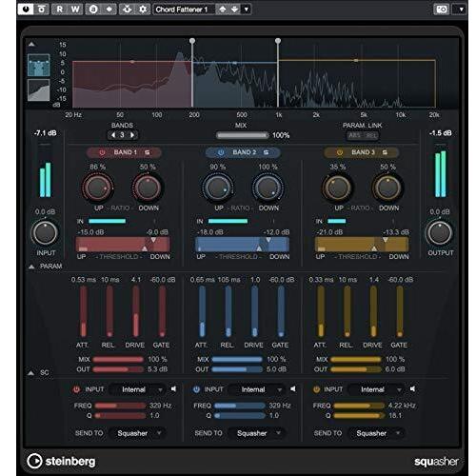Load next preset with down arrow
The height and width of the screenshot is (476, 476).
pyautogui.click(x=234, y=10)
